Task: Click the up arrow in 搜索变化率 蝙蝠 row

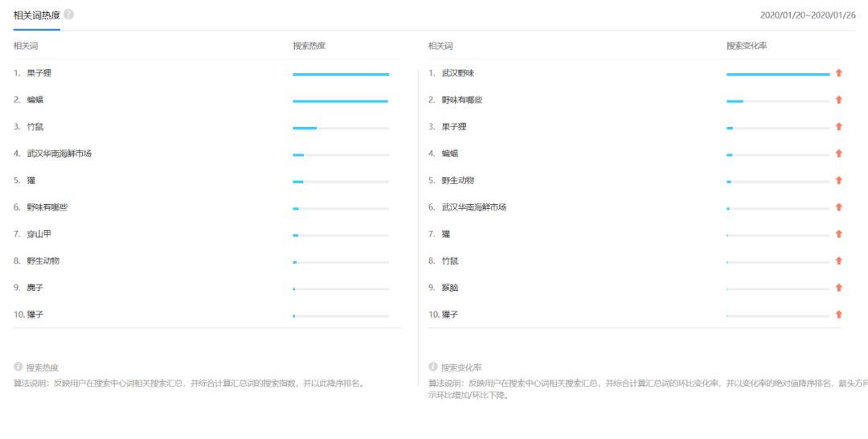Action: (838, 154)
